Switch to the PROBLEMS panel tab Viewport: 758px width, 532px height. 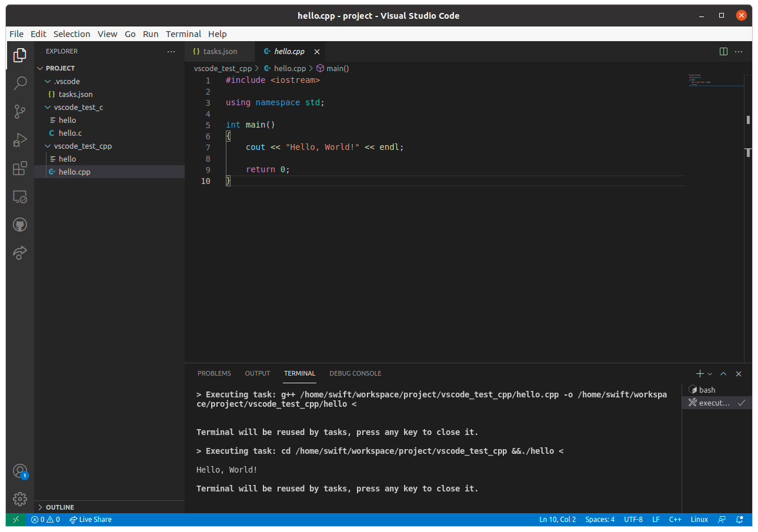pos(214,373)
